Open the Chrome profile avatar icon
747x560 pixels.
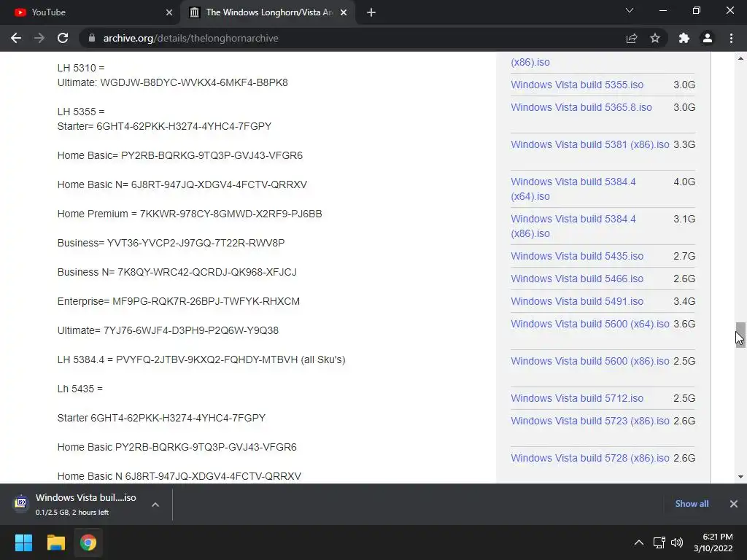[708, 38]
